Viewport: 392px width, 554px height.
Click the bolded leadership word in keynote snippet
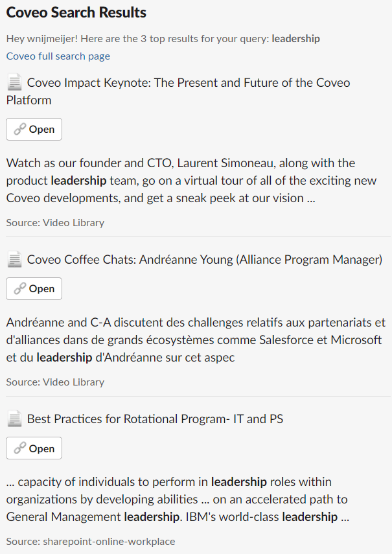[77, 180]
